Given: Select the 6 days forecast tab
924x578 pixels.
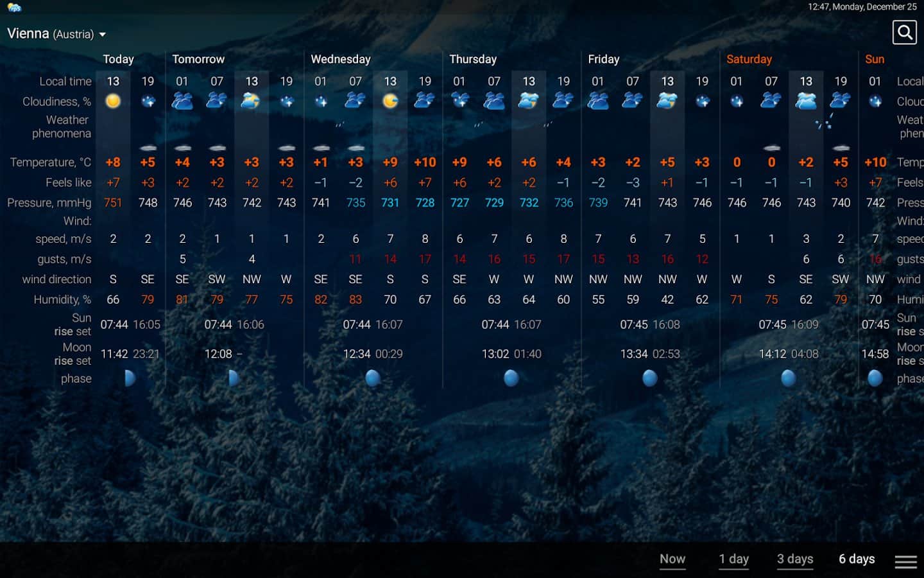Looking at the screenshot, I should click(x=856, y=559).
